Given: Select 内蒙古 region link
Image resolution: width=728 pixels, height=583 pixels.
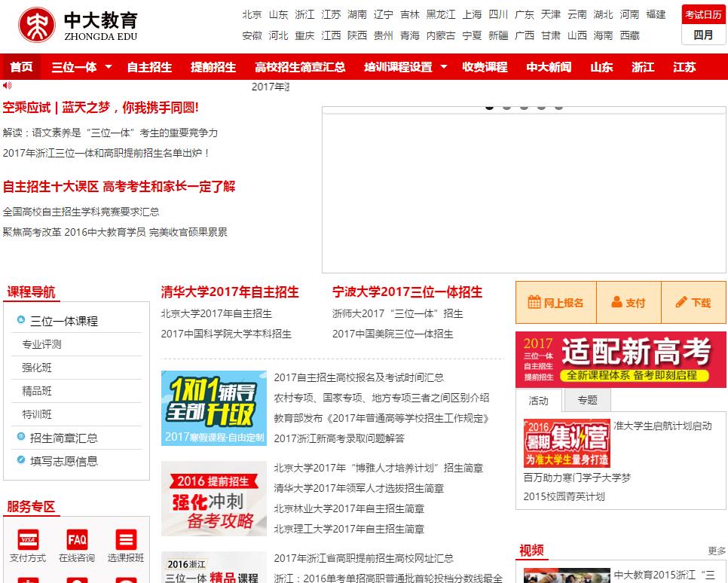Looking at the screenshot, I should pos(441,35).
